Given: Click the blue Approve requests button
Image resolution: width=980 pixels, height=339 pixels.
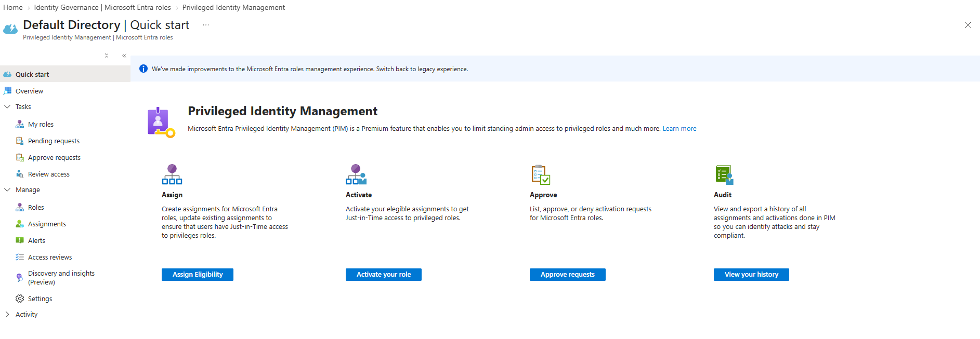Looking at the screenshot, I should (x=568, y=275).
